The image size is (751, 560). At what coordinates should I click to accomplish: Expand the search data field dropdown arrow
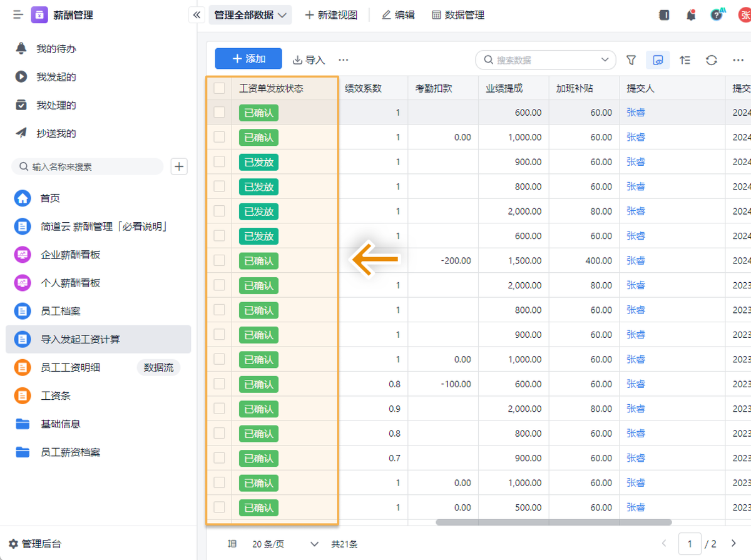[x=605, y=60]
